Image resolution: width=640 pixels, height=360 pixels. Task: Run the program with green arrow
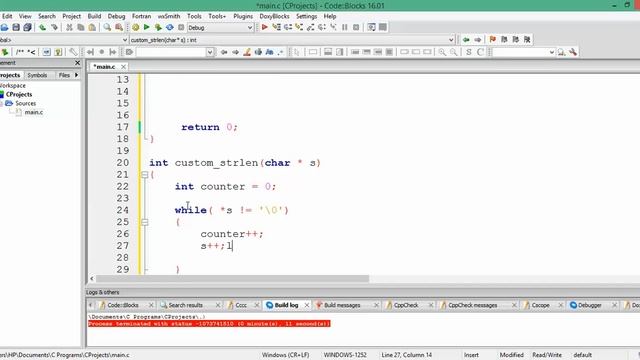147,27
